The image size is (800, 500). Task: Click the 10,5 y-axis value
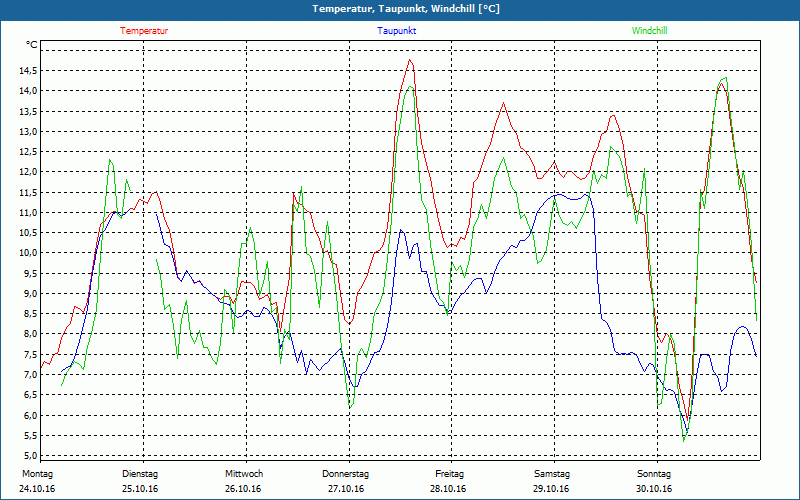28,233
